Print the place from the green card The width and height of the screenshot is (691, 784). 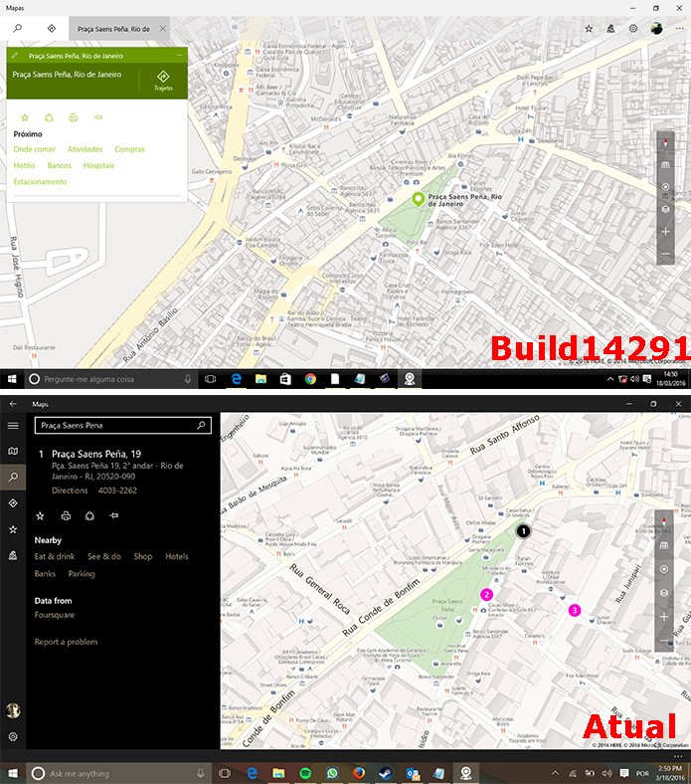point(74,117)
